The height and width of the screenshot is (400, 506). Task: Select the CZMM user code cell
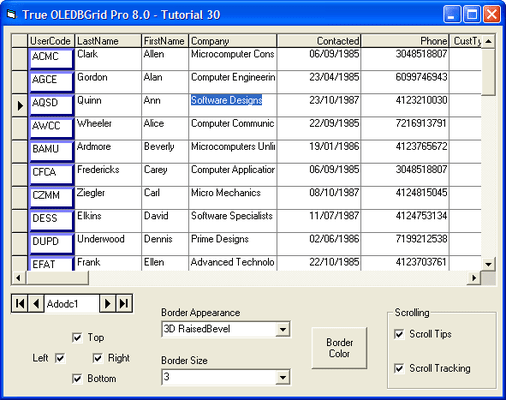(51, 198)
